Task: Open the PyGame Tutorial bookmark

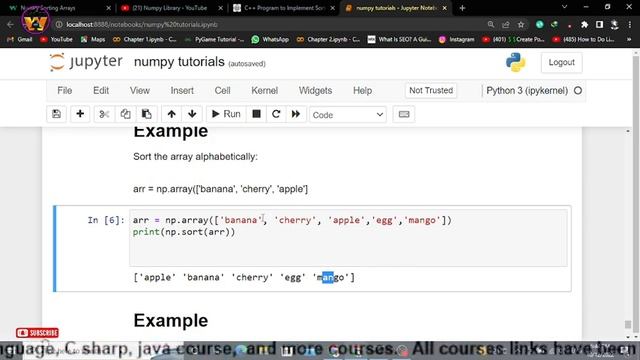Action: pos(215,40)
